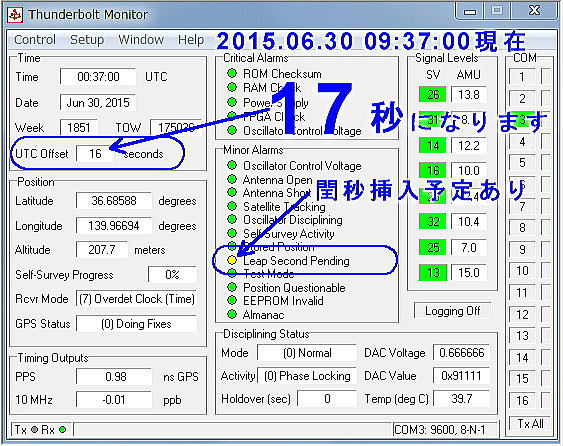The image size is (563, 446).
Task: Open the Window menu
Action: [141, 40]
